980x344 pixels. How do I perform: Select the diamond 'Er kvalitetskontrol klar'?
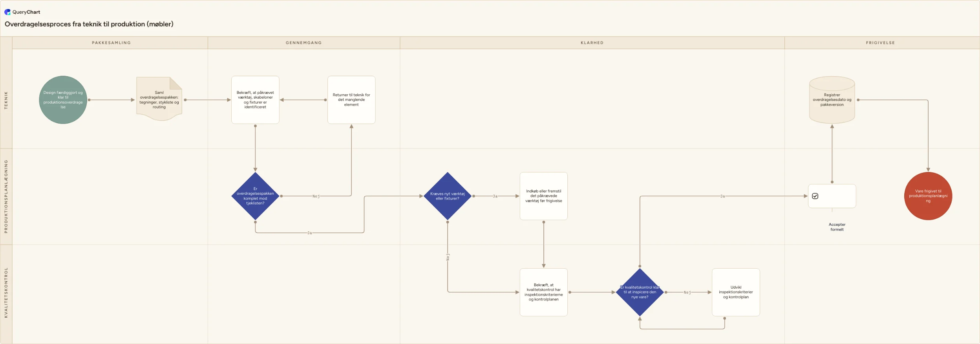[x=640, y=292]
